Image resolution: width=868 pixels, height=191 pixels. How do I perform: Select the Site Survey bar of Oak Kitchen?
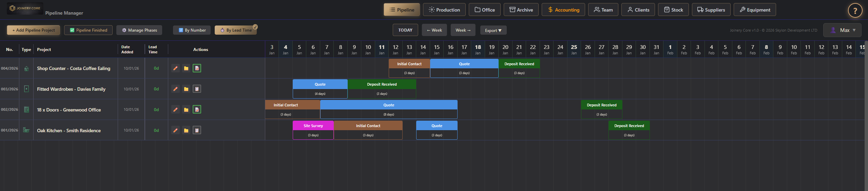313,131
